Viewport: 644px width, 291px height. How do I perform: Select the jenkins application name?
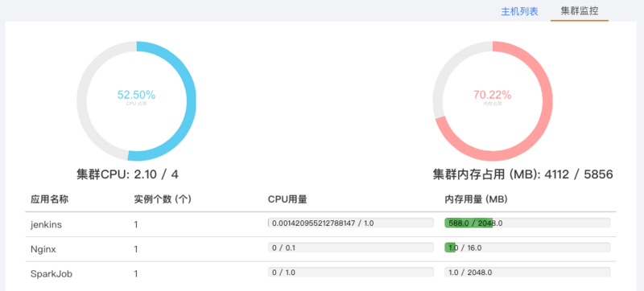coord(46,224)
